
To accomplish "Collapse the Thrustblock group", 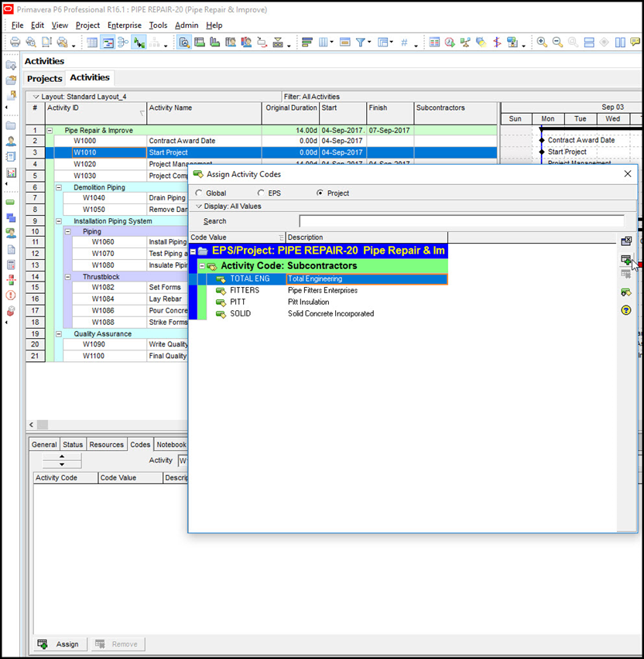I will click(x=67, y=277).
